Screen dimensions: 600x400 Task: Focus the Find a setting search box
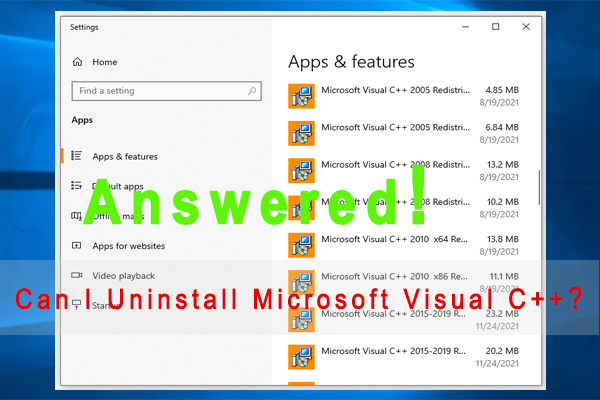(x=166, y=91)
